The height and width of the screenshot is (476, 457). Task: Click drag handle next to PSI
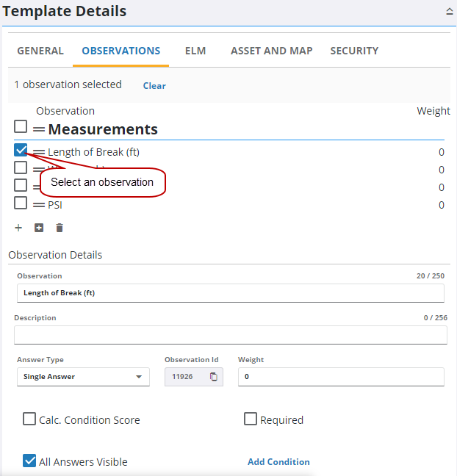point(39,205)
